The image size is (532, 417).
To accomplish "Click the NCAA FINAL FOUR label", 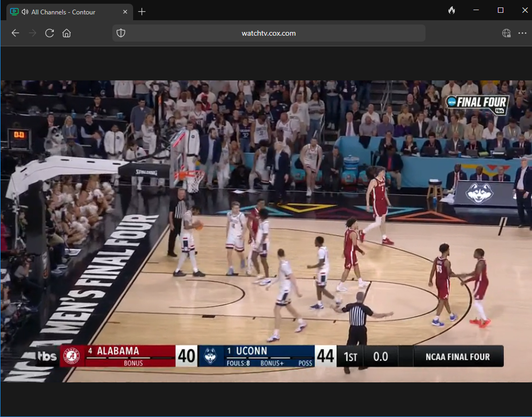I will [x=457, y=357].
